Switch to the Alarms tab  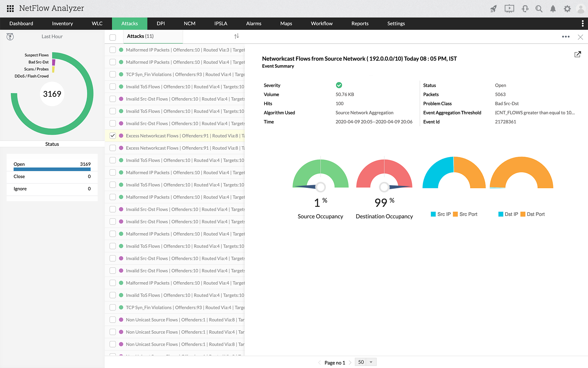click(x=254, y=23)
